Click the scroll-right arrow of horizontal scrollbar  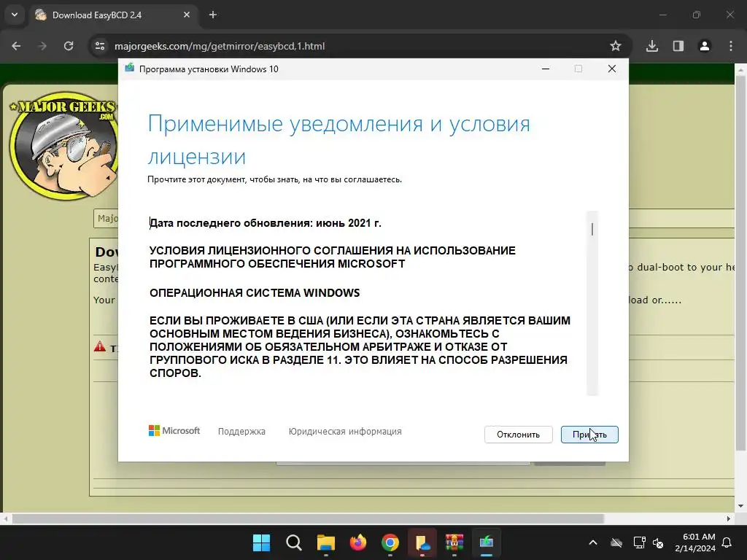729,518
